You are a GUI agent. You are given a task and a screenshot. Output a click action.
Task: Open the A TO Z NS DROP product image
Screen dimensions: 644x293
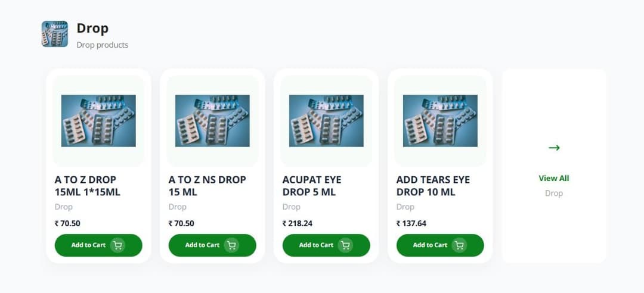click(x=212, y=121)
